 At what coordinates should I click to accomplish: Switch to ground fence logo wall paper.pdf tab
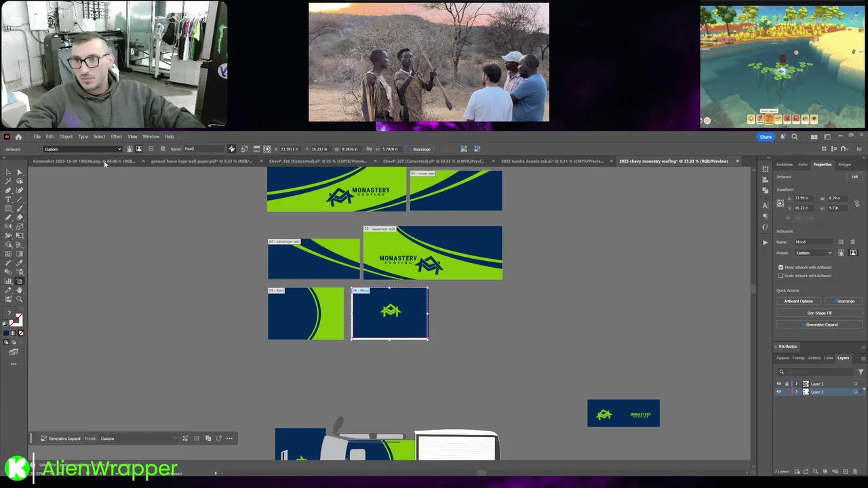[201, 161]
